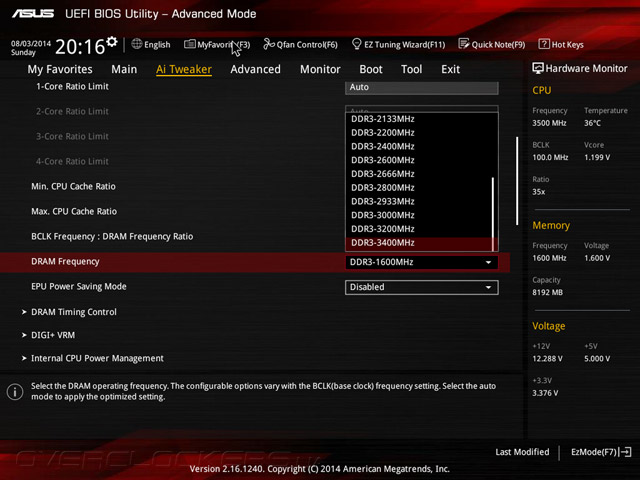Click the Vcore value 1.199 V
This screenshot has height=480, width=640.
click(597, 157)
